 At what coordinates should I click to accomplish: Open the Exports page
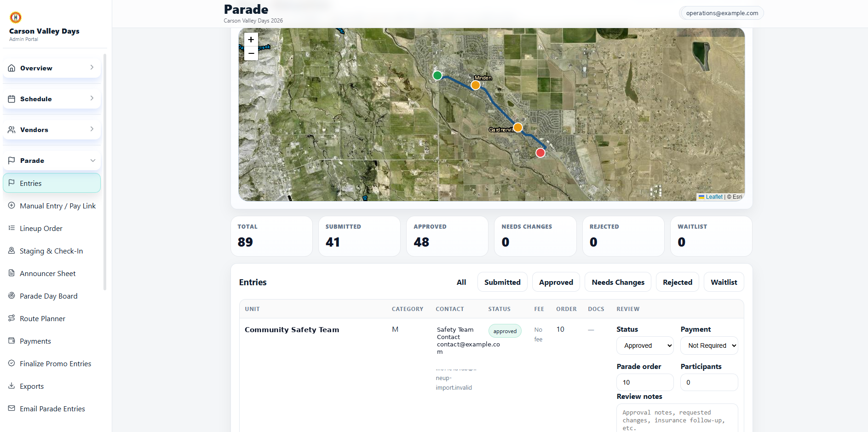click(x=52, y=386)
